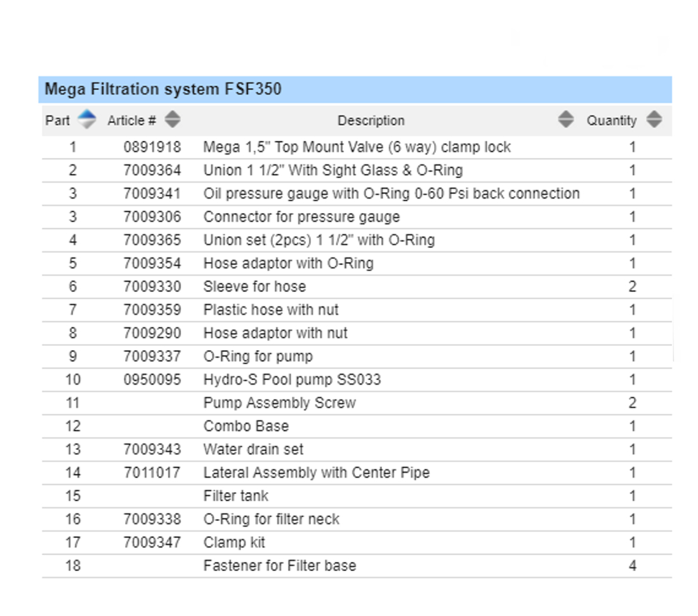Select article number 7009330
Image resolution: width=698 pixels, height=616 pixels.
(152, 287)
